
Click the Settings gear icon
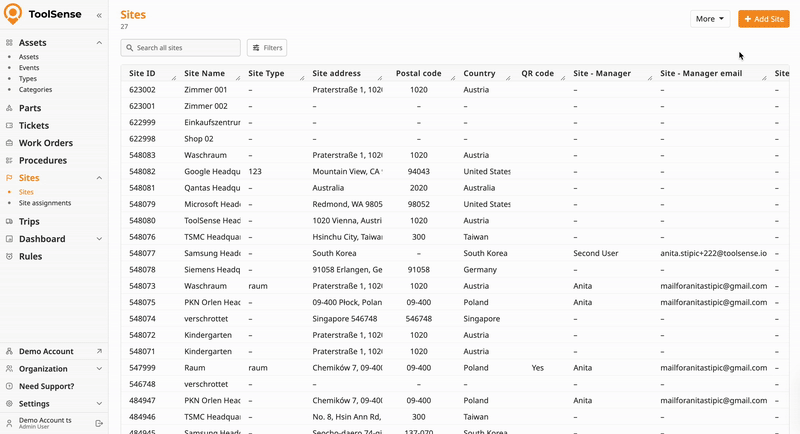[x=9, y=403]
